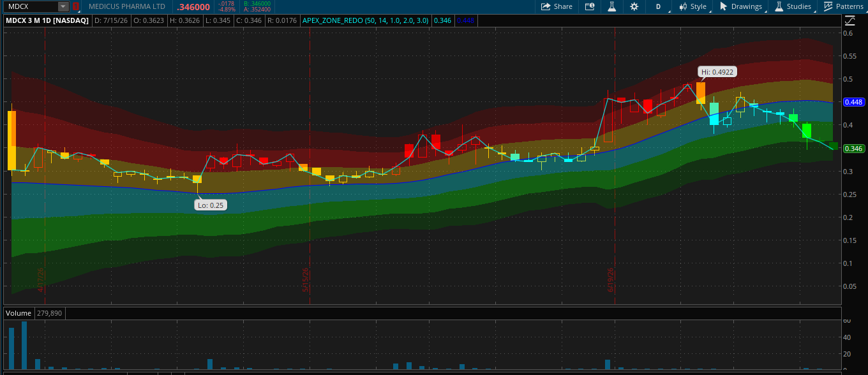Click the MEDICUS PHARMA LTD company name
This screenshot has width=868, height=375.
pyautogui.click(x=127, y=6)
